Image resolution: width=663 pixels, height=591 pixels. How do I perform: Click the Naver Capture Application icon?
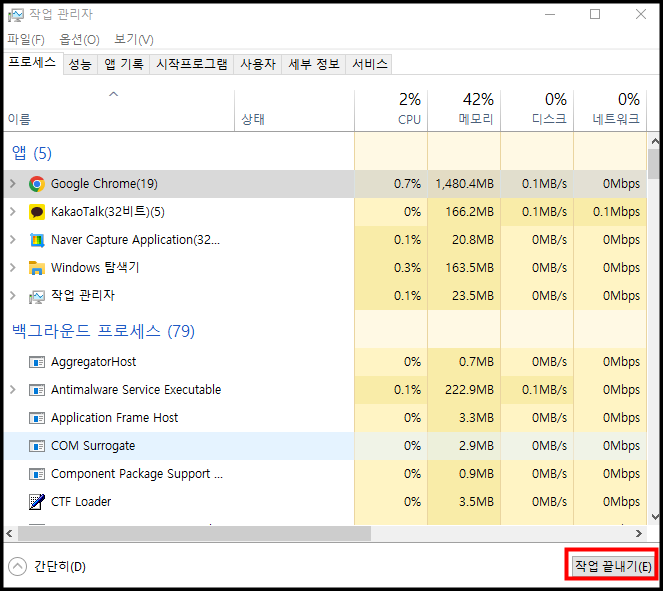coord(37,240)
